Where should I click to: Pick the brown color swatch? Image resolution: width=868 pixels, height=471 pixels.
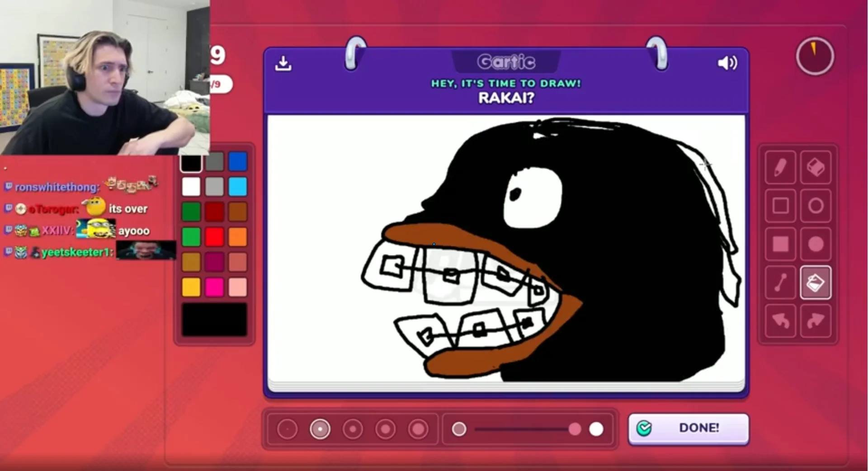[238, 212]
